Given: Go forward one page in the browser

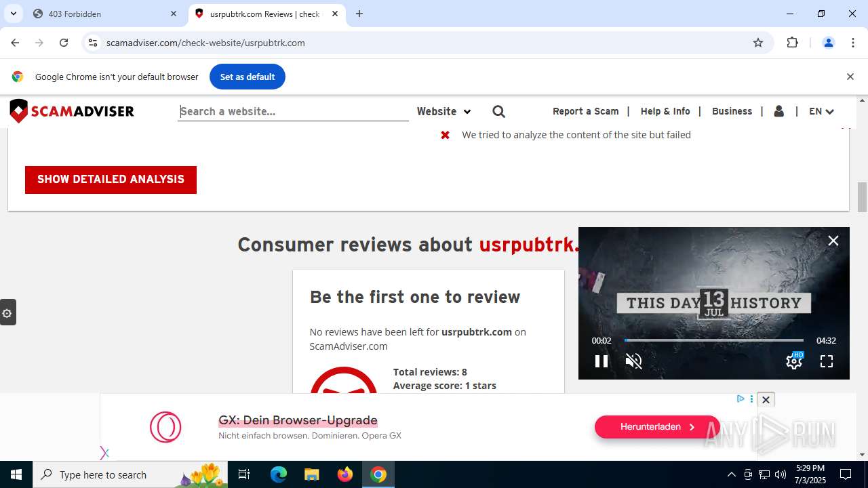Looking at the screenshot, I should [x=39, y=43].
